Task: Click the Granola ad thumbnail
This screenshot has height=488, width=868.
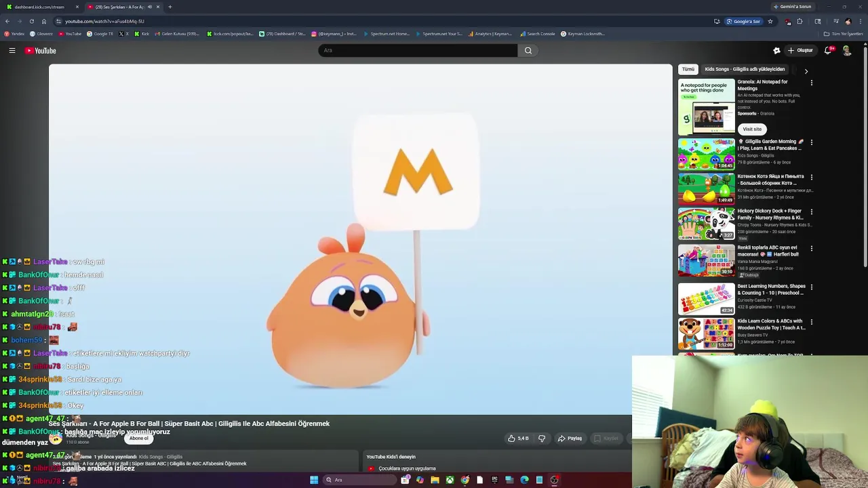Action: [x=707, y=106]
